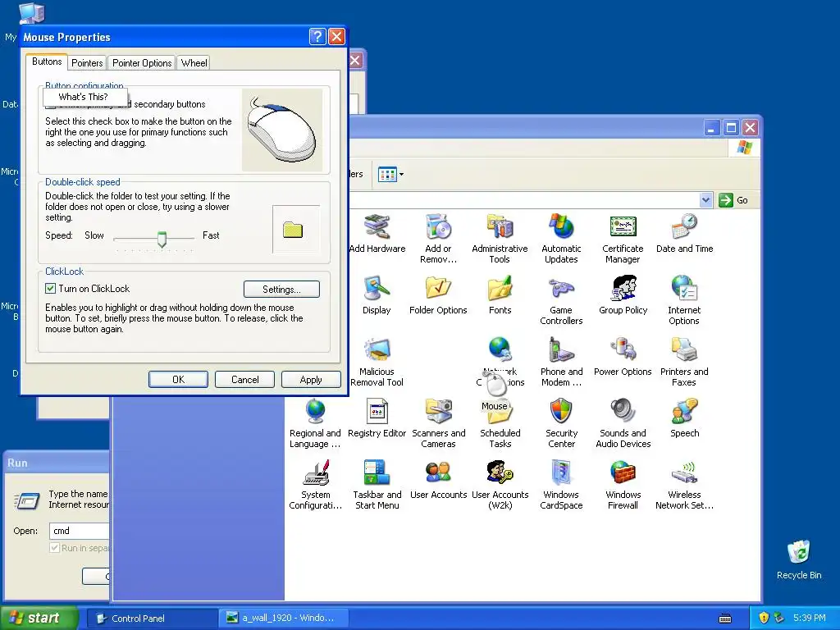Open Certificate Manager icon

(623, 239)
